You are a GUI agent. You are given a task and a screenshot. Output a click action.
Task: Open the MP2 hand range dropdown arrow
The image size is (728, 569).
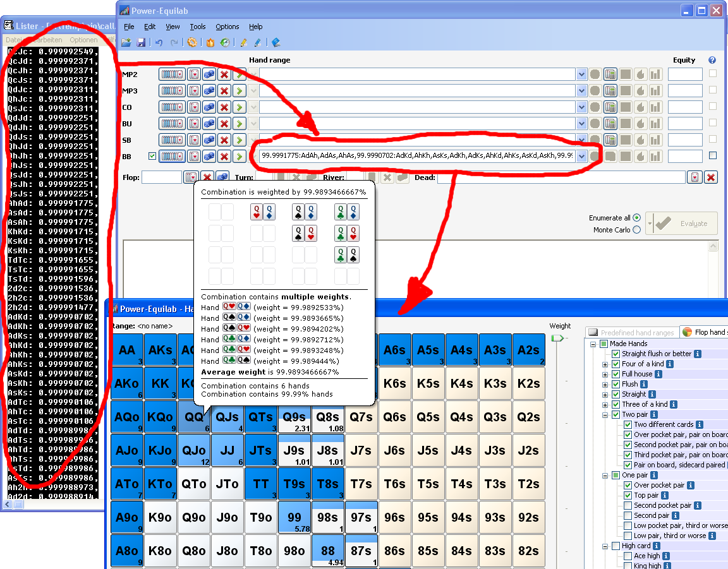coord(581,75)
